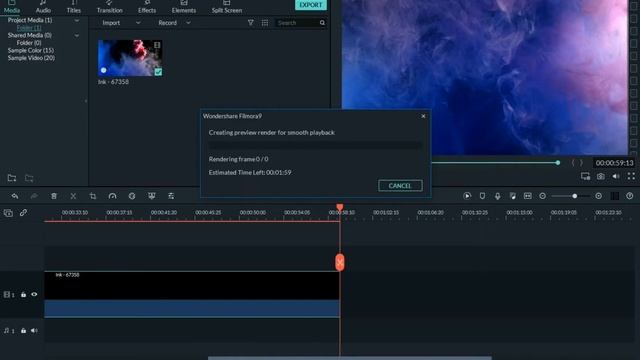
Task: Take a snapshot with the camera icon
Action: [600, 176]
